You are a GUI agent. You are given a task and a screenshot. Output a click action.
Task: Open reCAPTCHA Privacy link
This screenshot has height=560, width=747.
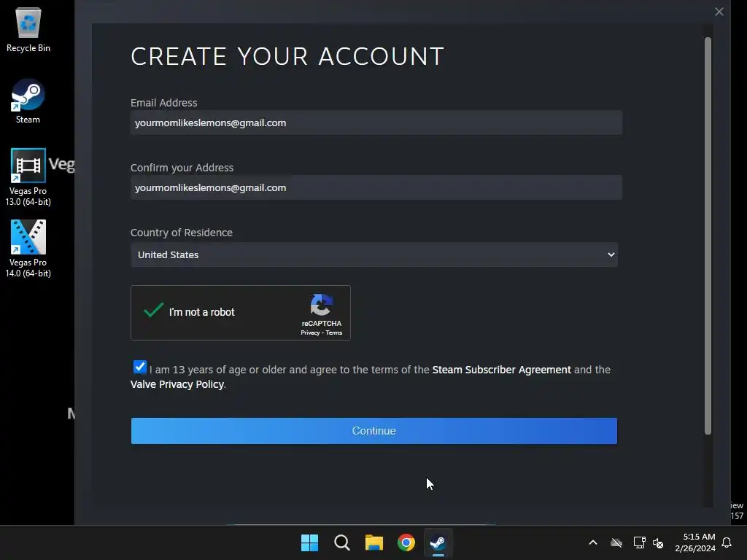(310, 332)
